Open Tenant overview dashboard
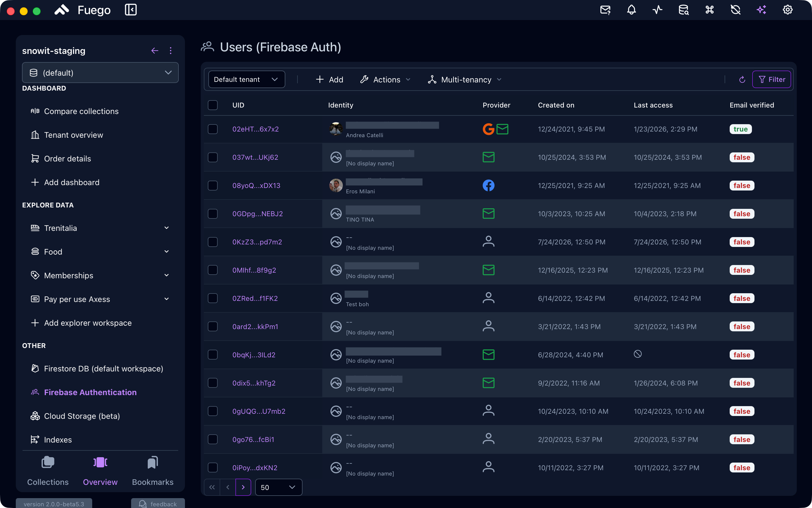Screen dimensions: 812x508 coord(67,135)
